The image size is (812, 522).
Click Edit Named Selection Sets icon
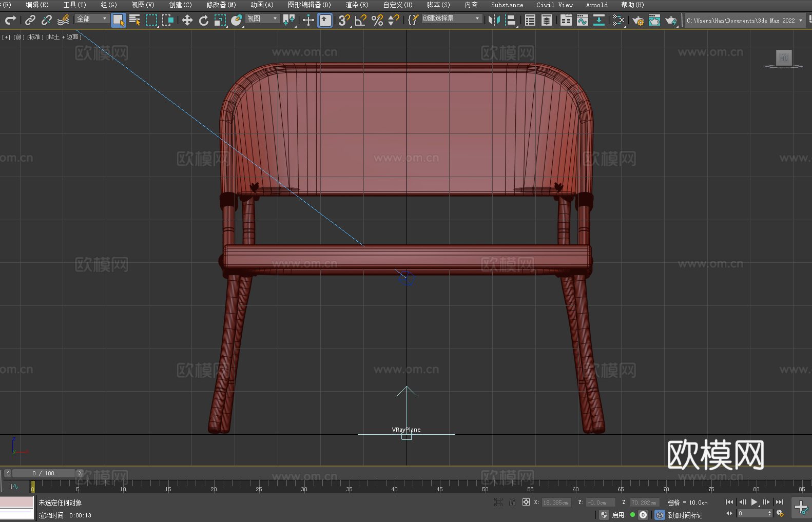tap(413, 20)
